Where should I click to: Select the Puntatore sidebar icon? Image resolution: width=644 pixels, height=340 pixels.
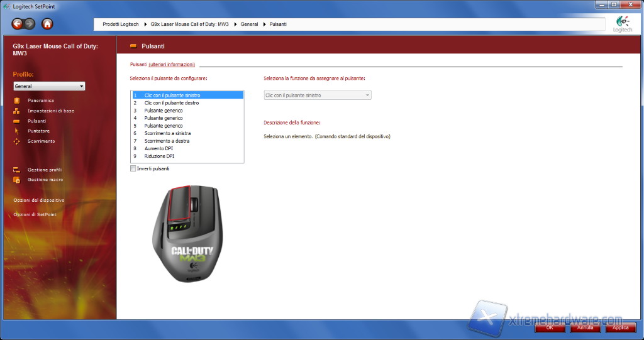coord(16,131)
